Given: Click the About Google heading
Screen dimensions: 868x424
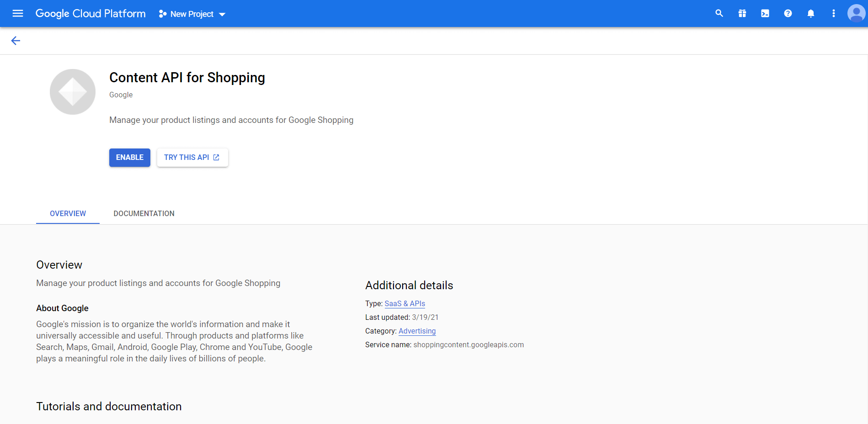Looking at the screenshot, I should [x=62, y=308].
